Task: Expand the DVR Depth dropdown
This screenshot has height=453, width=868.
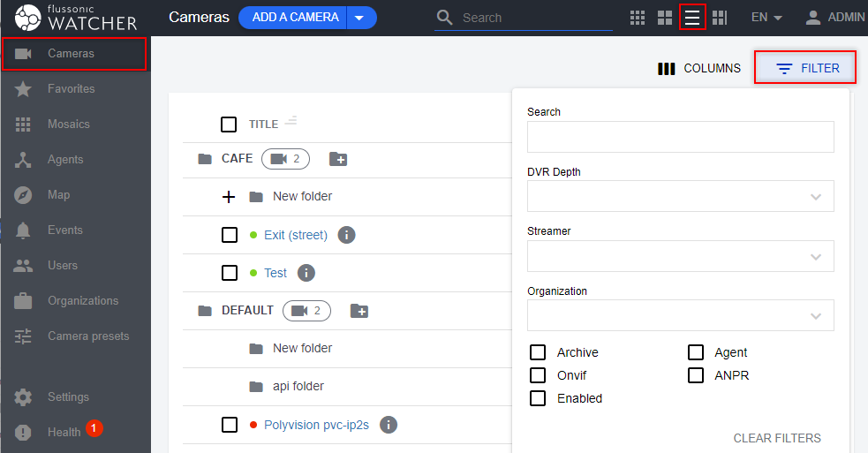Action: pos(680,196)
